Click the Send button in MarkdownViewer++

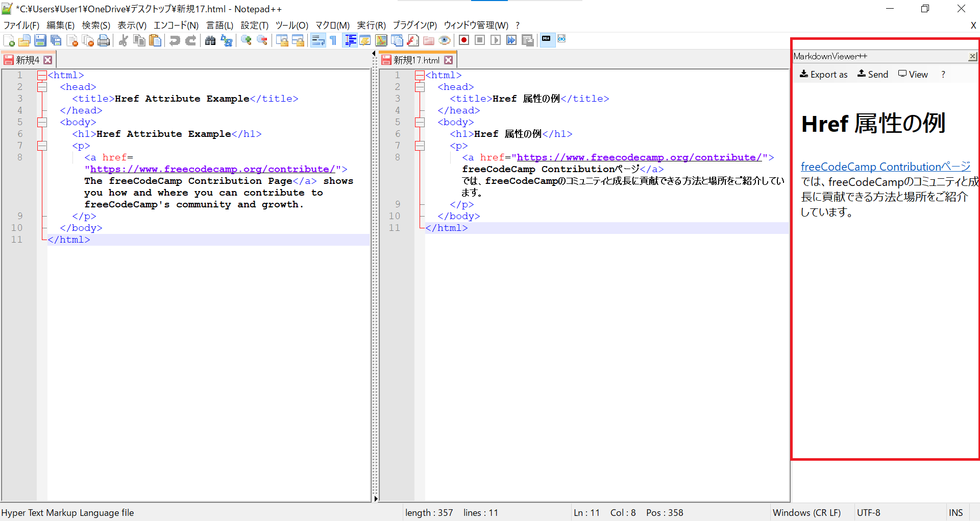tap(873, 75)
